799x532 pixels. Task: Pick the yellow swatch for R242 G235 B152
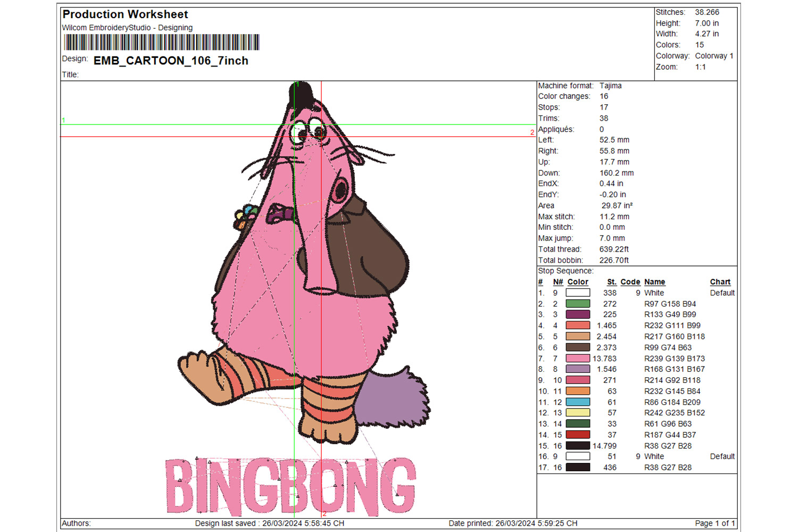pyautogui.click(x=578, y=413)
